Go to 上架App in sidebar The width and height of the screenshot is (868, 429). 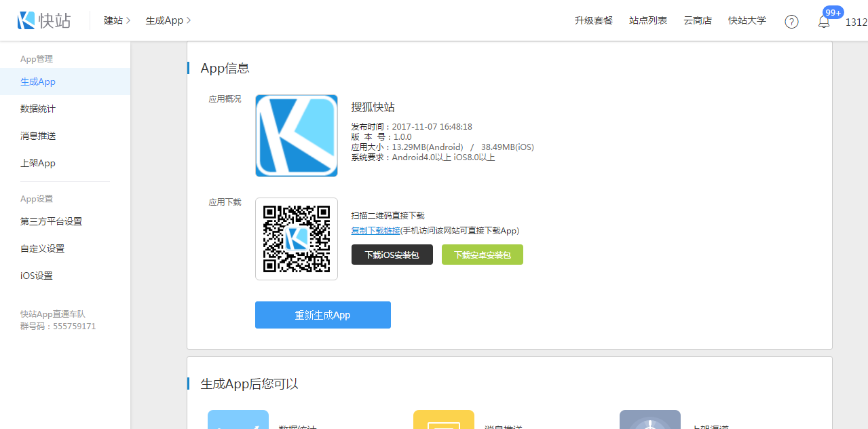38,163
